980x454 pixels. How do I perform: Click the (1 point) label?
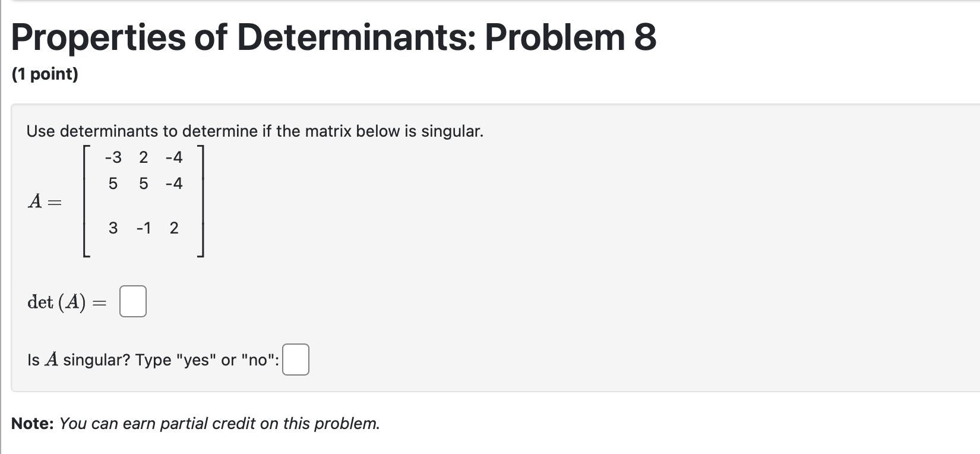click(45, 74)
